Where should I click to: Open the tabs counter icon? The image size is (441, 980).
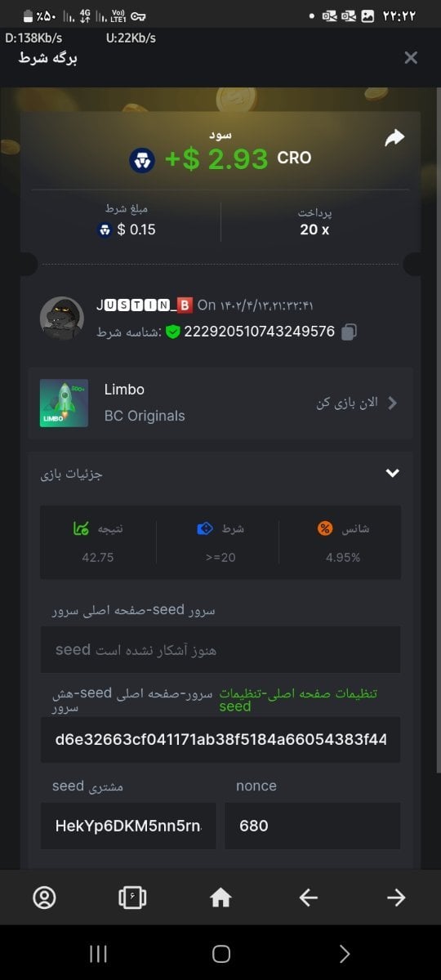[x=131, y=898]
